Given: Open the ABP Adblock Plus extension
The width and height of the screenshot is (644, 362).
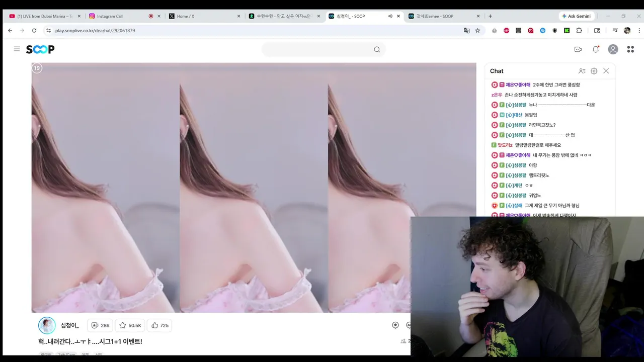Looking at the screenshot, I should (506, 31).
